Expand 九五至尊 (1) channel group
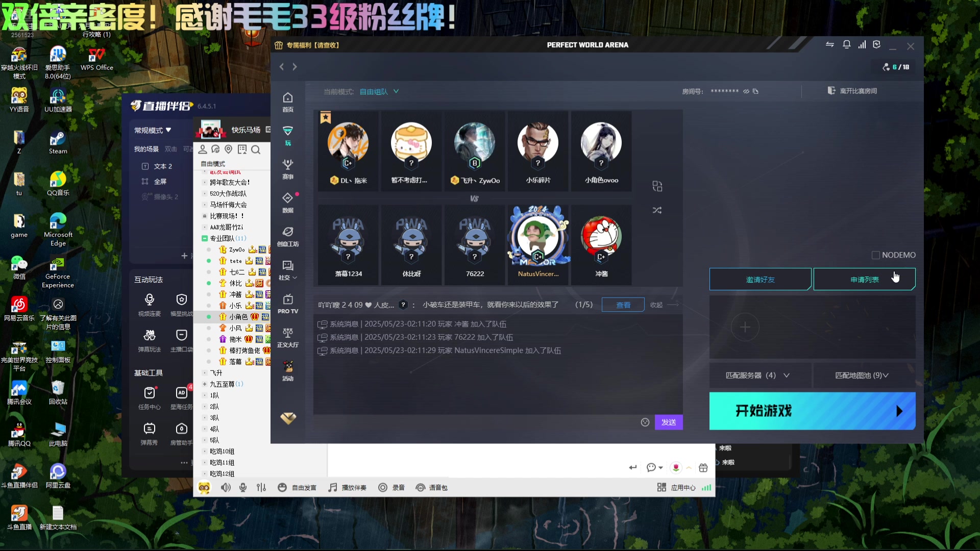The image size is (980, 551). (205, 384)
